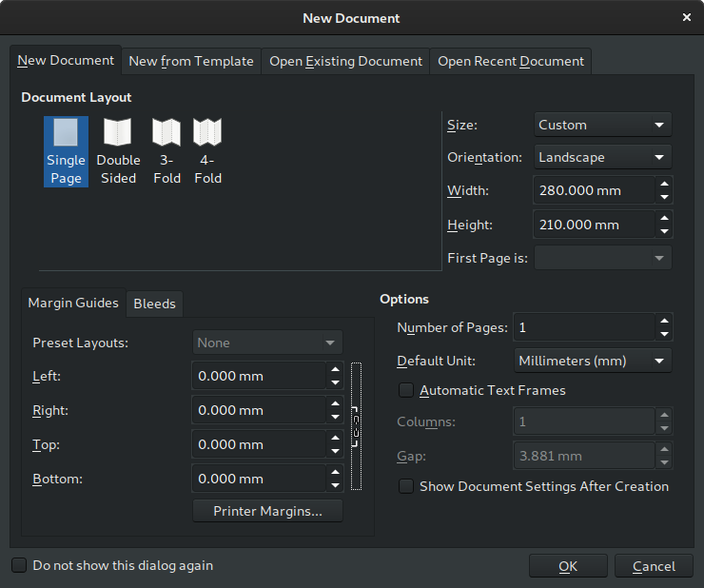Screen dimensions: 704x588
Task: Click the Right margin input field
Action: 259,410
